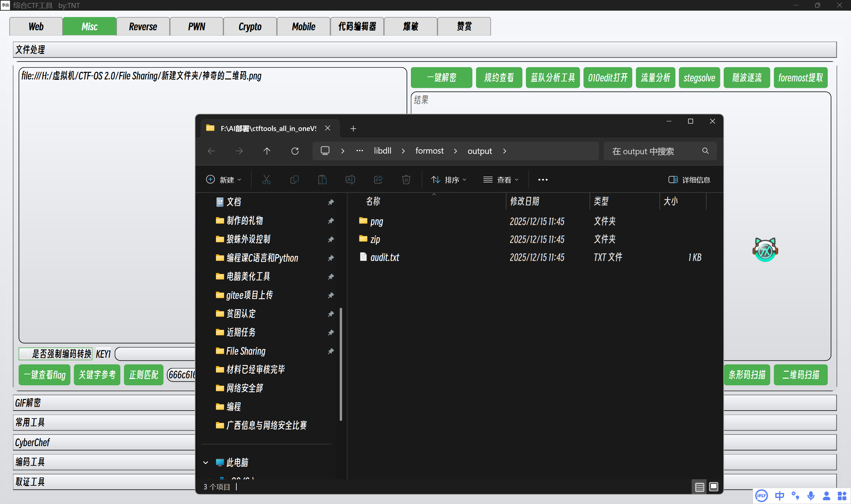The width and height of the screenshot is (851, 504).
Task: Toggle the 详细信息 details pane
Action: click(689, 180)
